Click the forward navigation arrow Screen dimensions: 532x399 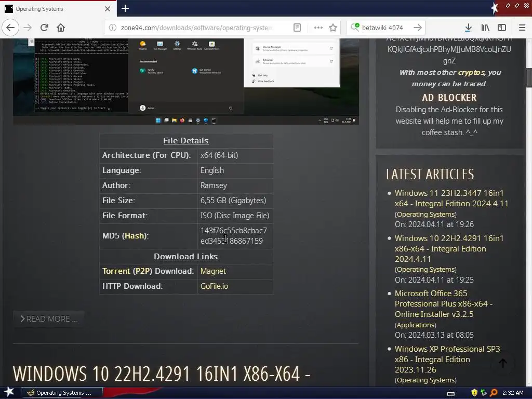point(28,28)
